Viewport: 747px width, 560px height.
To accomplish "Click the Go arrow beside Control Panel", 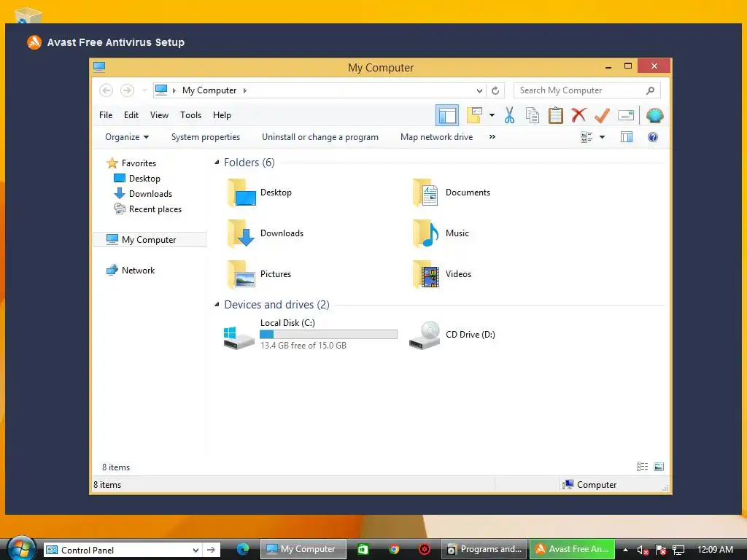I will (x=211, y=550).
